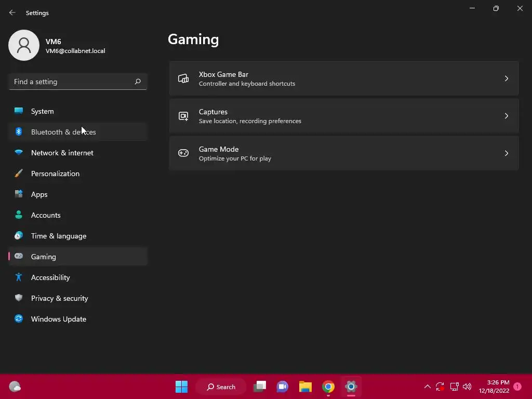The image size is (532, 399).
Task: Open the Accounts settings category
Action: [78, 215]
